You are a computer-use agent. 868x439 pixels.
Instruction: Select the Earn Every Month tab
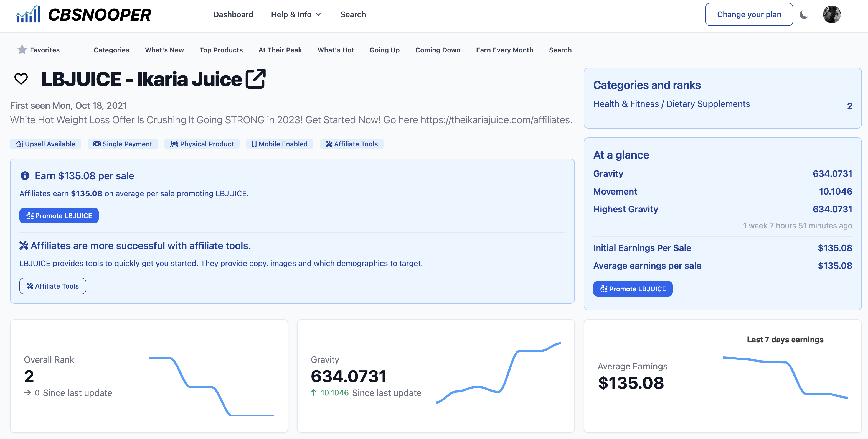[x=504, y=50]
